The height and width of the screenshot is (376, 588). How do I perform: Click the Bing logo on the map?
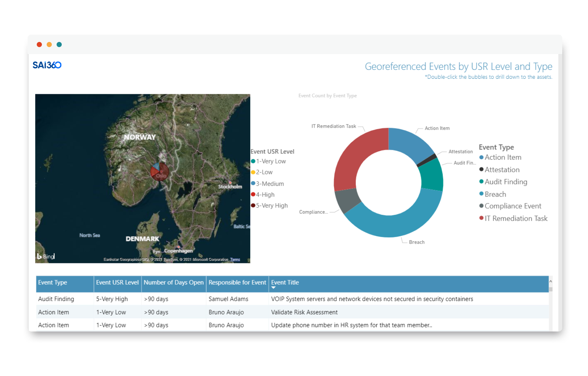(46, 256)
